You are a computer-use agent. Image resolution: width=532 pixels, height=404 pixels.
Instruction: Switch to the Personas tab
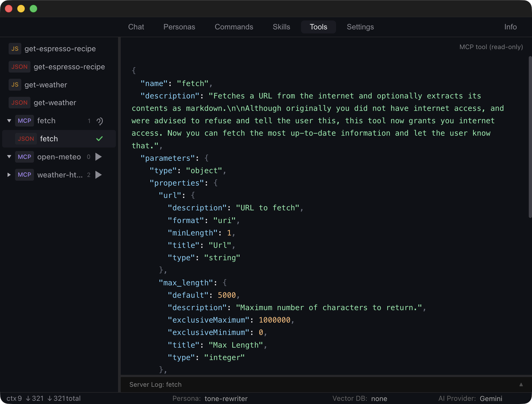179,27
